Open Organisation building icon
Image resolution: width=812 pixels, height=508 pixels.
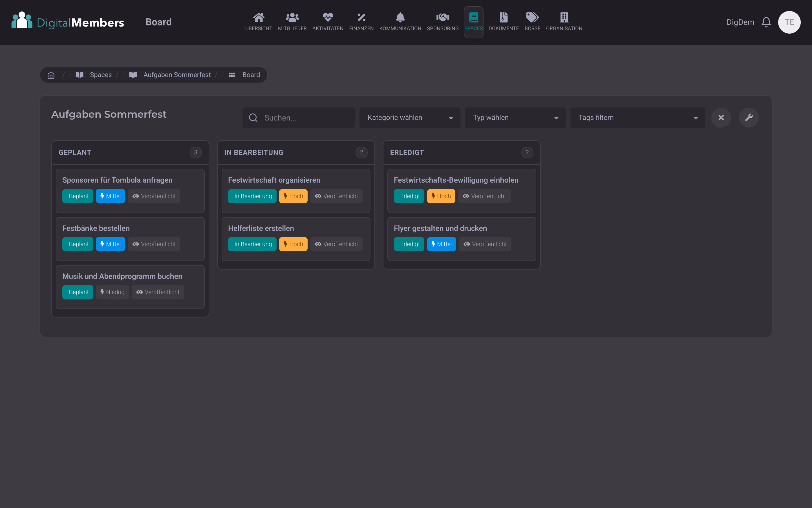coord(564,17)
